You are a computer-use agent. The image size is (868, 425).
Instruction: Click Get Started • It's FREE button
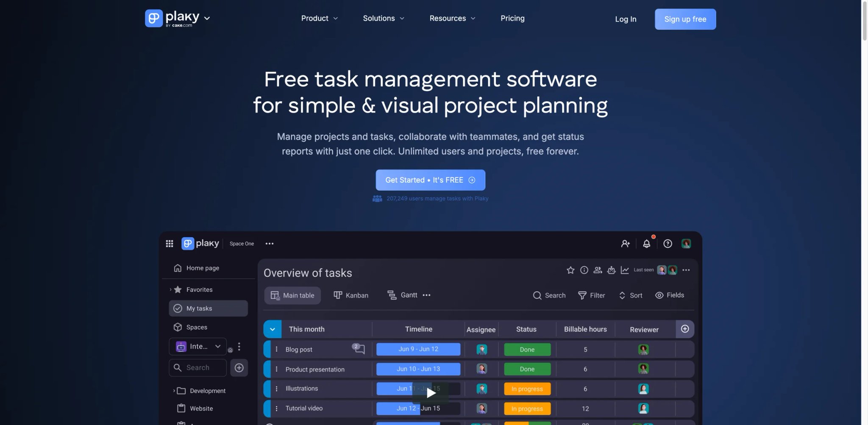point(430,180)
